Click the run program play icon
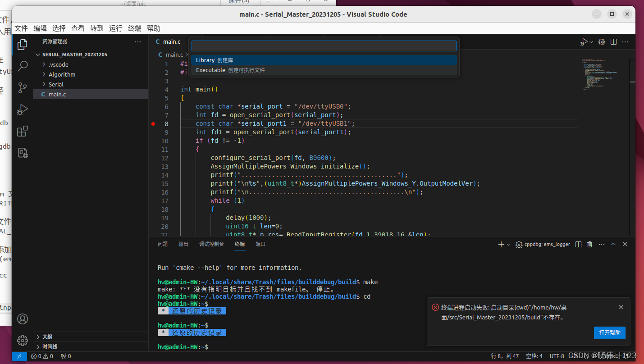Viewport: 644px width, 364px height. click(x=584, y=41)
